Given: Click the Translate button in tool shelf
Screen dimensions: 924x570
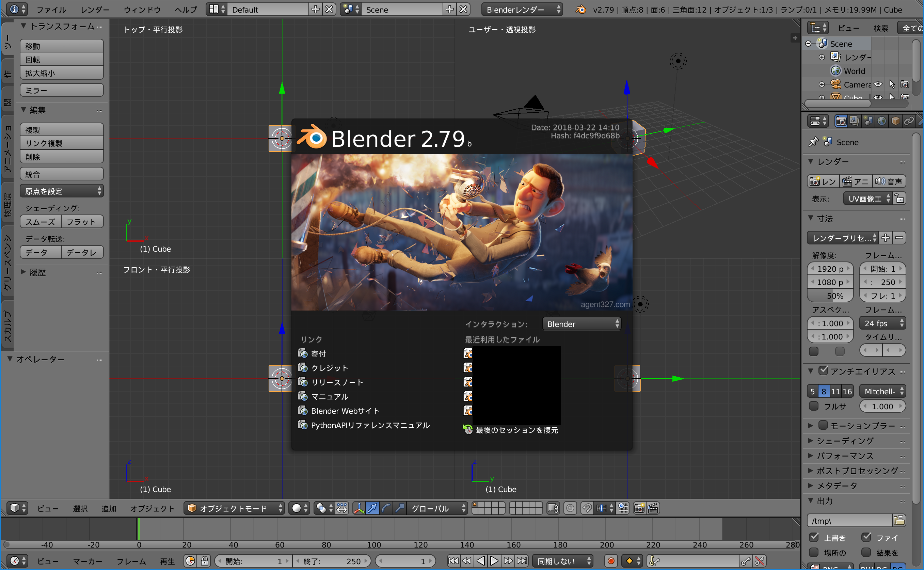Looking at the screenshot, I should [x=62, y=46].
